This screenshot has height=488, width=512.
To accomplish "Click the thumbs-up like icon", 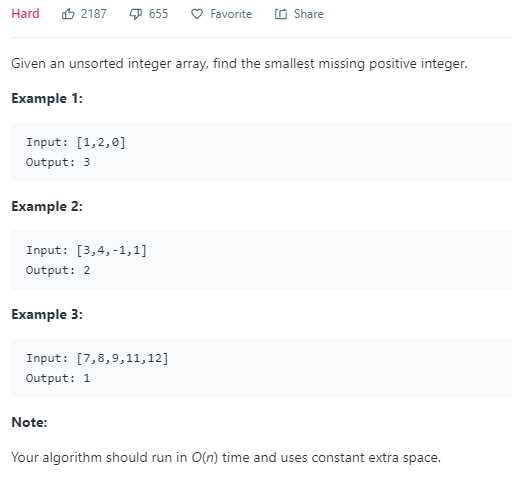I will coord(68,14).
